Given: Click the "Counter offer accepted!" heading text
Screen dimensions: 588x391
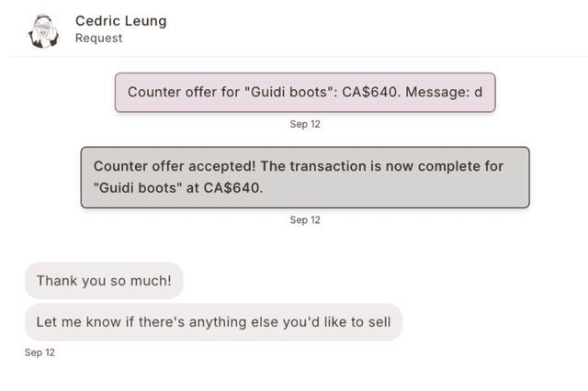Looking at the screenshot, I should 167,167.
